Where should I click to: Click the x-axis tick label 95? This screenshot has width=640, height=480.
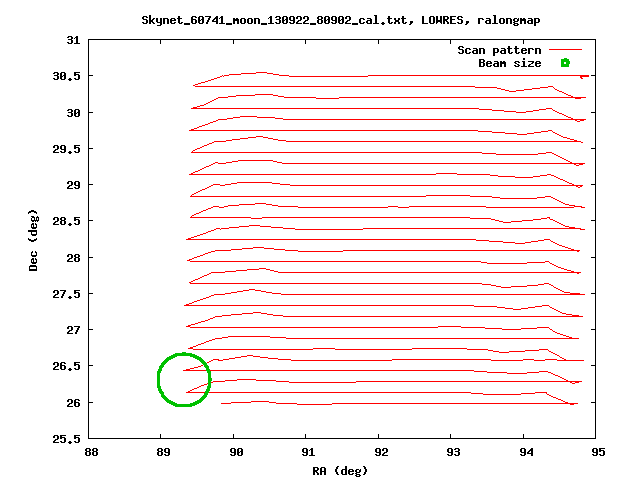pos(598,452)
